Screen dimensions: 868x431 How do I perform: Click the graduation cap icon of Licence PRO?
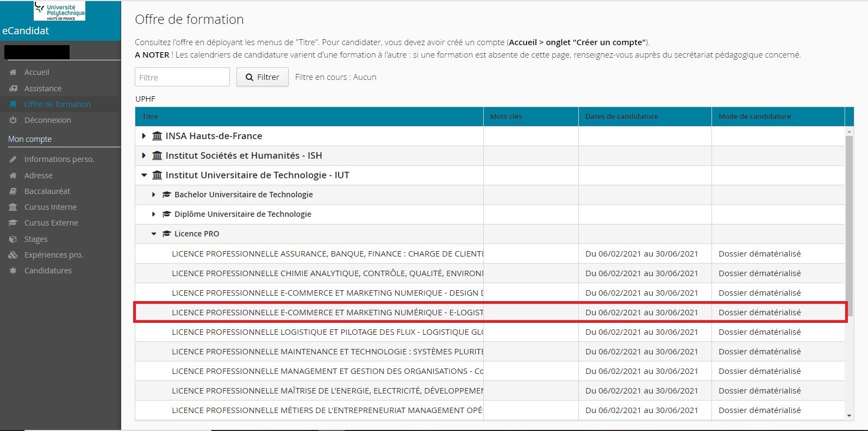click(x=167, y=234)
